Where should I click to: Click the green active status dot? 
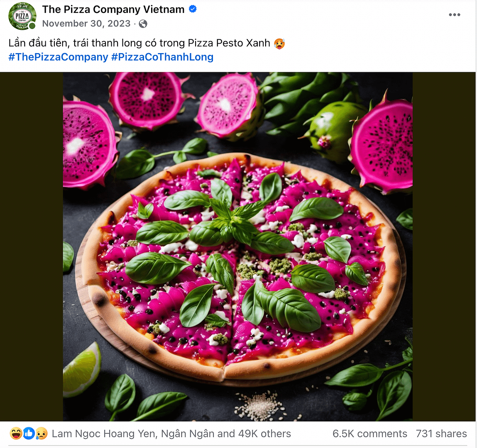[x=32, y=26]
